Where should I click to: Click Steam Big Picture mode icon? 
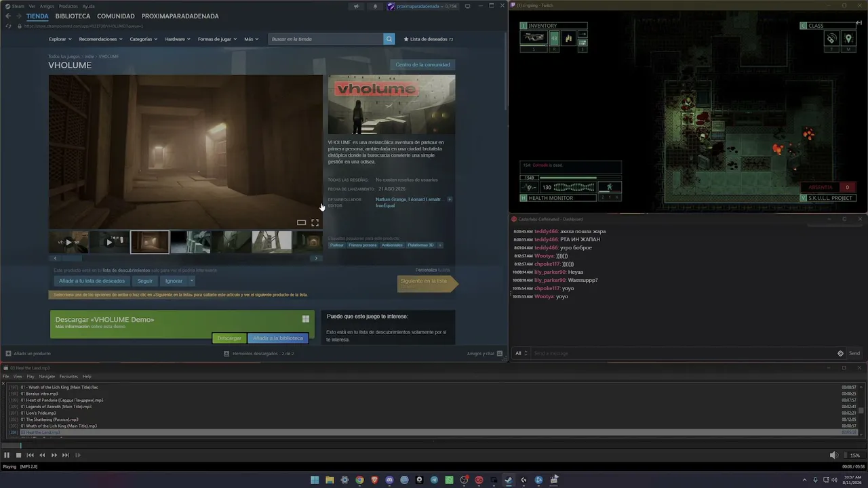[467, 6]
